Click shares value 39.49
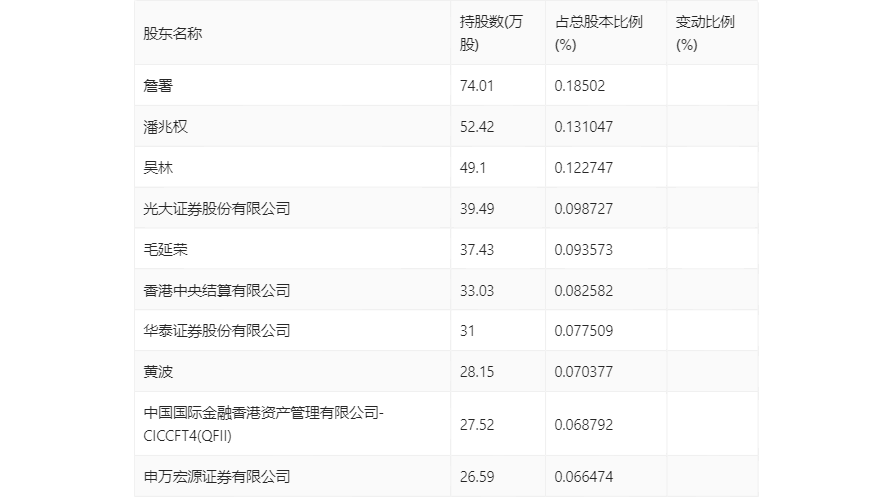 coord(477,209)
